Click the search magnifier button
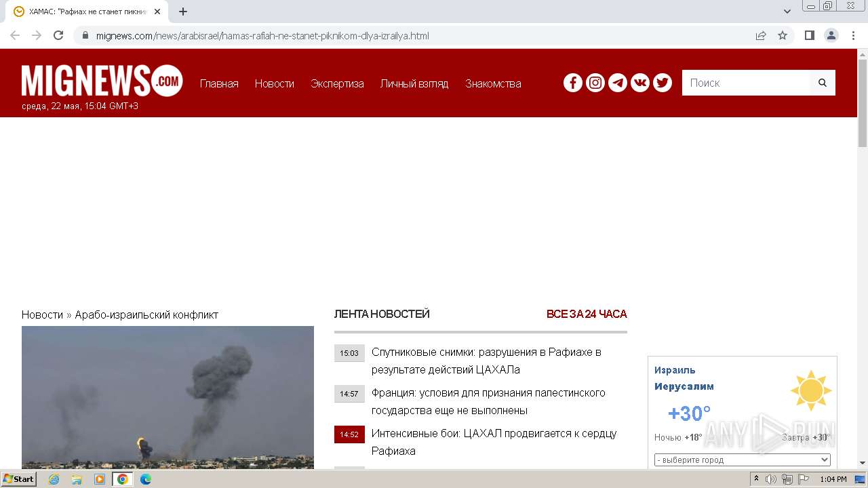The height and width of the screenshot is (488, 868). (x=823, y=83)
